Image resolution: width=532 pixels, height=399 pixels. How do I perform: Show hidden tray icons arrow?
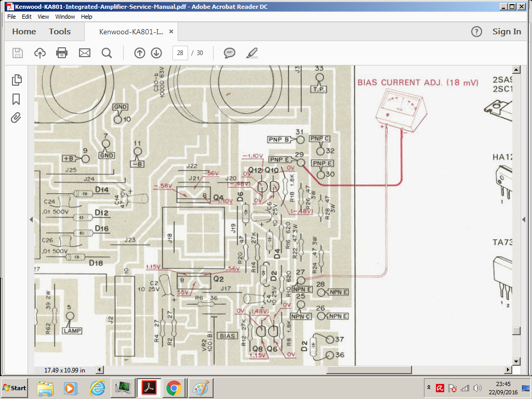tap(429, 388)
